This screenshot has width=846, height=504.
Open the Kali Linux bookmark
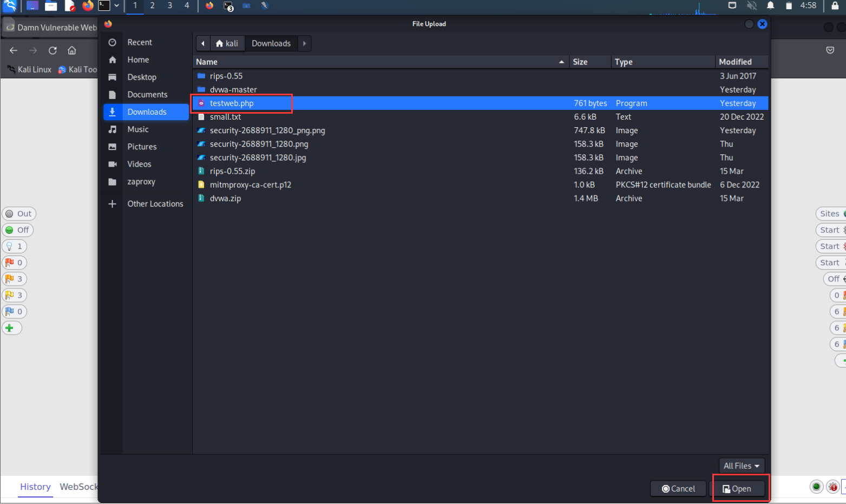pyautogui.click(x=30, y=69)
